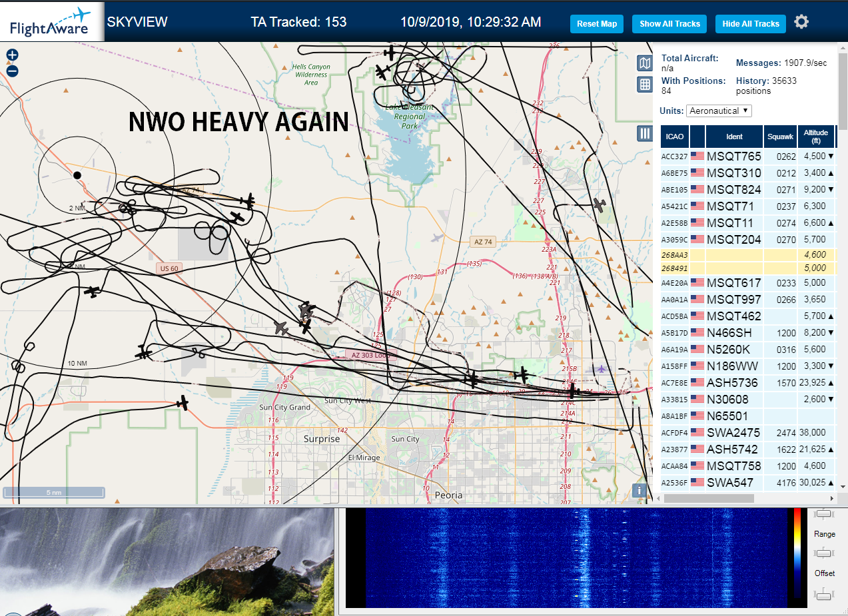Click the scrollbar right arrow under table

[x=831, y=498]
